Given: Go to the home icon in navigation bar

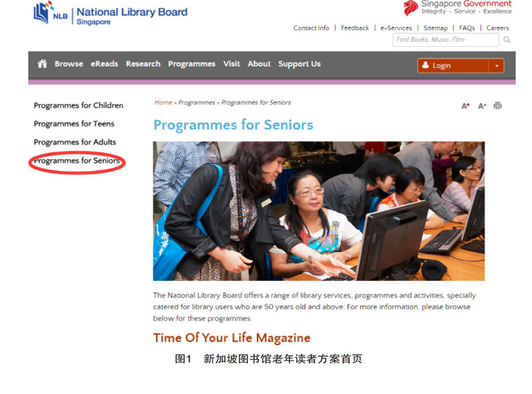Looking at the screenshot, I should [42, 63].
